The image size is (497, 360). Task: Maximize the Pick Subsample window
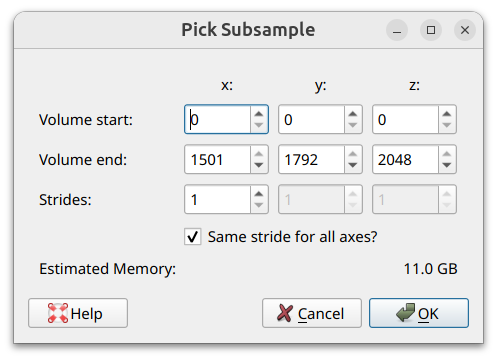click(x=431, y=30)
